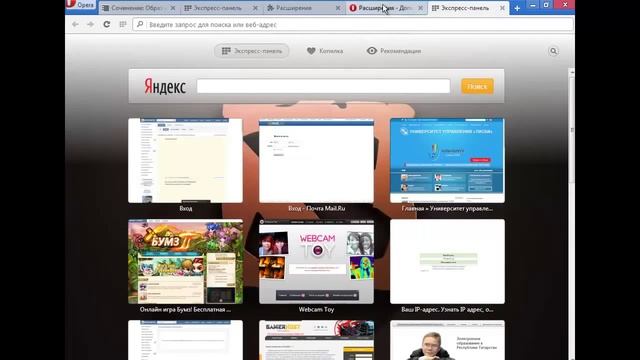
Task: Open Speed Dial grid icon in toolbar
Action: pos(122,24)
